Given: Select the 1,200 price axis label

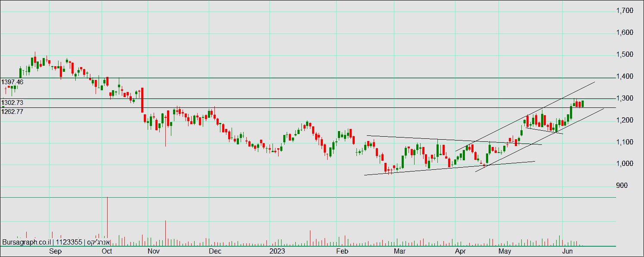Looking at the screenshot, I should pos(625,120).
